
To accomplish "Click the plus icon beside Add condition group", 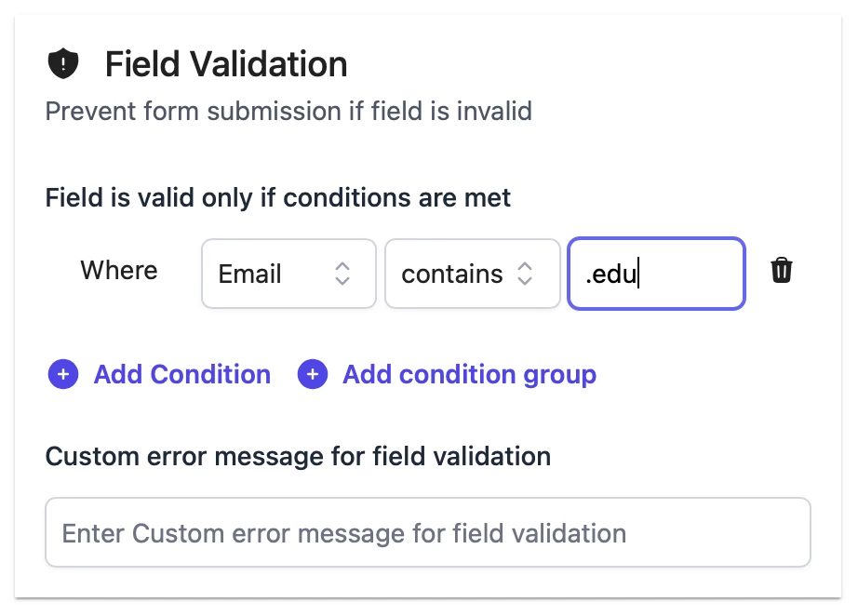I will tap(313, 374).
